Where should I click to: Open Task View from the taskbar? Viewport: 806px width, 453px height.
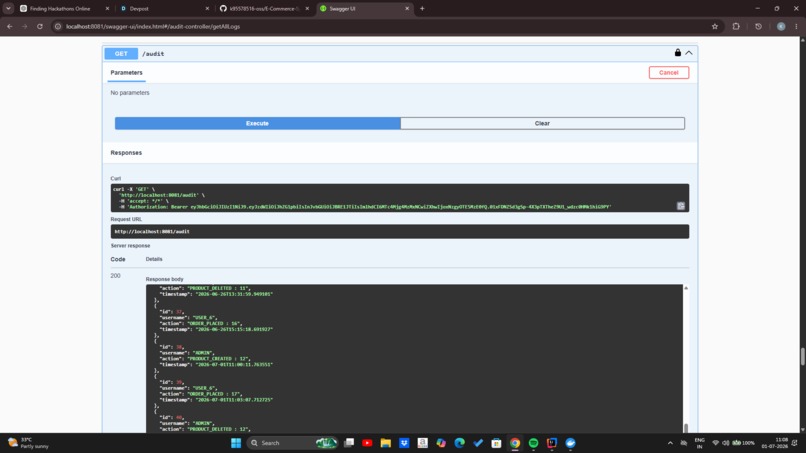349,443
